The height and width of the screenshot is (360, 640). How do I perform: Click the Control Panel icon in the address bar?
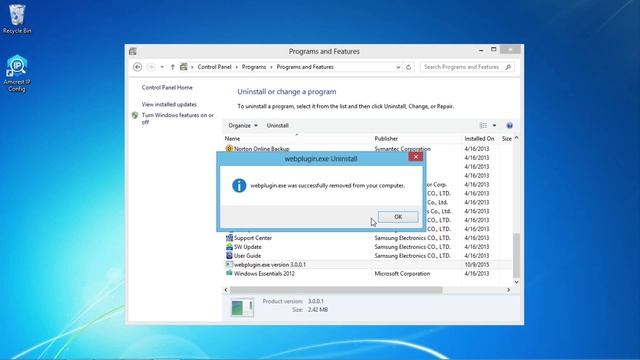pyautogui.click(x=184, y=67)
